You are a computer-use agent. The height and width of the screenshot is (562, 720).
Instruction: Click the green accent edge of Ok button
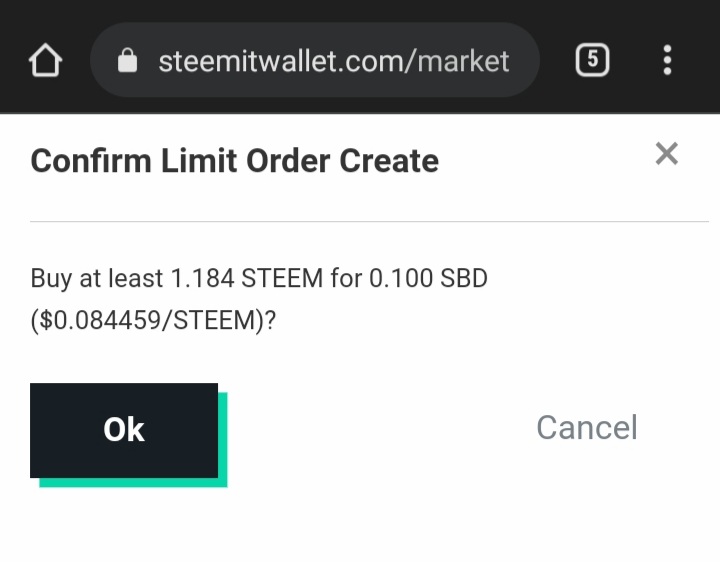point(222,440)
